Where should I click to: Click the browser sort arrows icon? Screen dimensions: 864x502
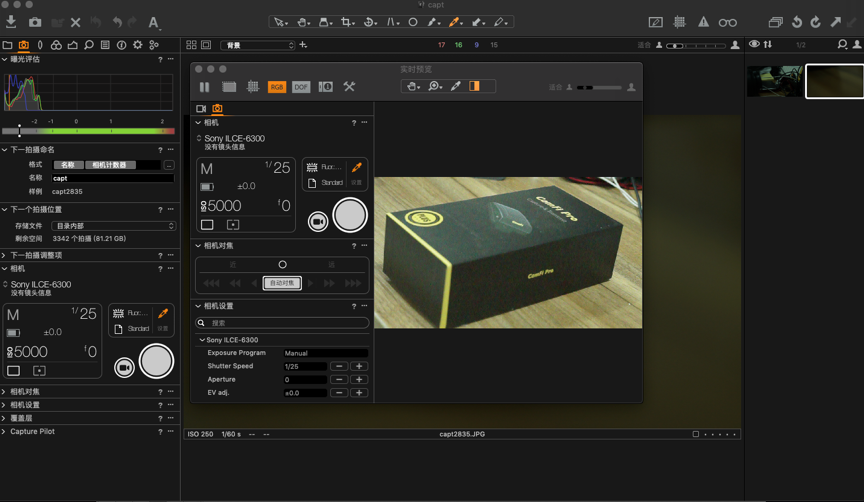[768, 44]
